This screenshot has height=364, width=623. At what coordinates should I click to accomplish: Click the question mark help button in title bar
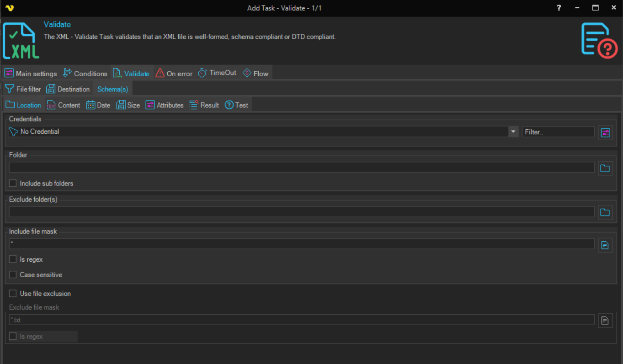click(x=559, y=8)
